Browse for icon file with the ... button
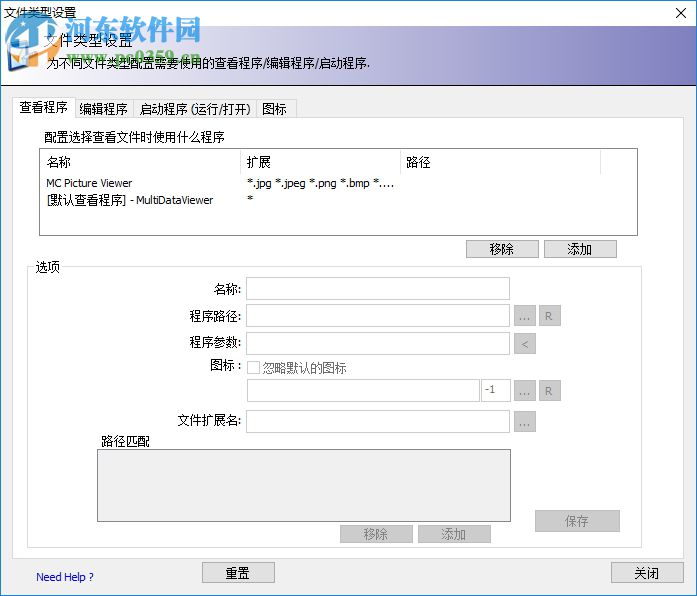The width and height of the screenshot is (697, 596). 525,391
